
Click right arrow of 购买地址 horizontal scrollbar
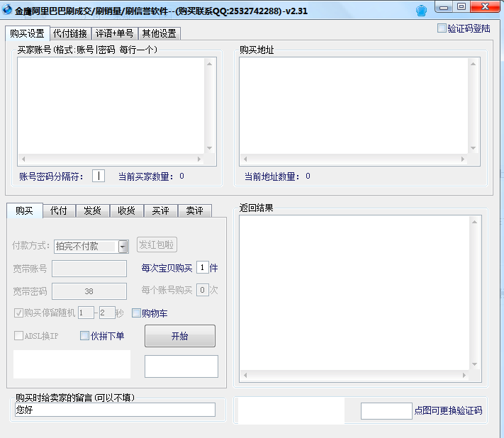(x=463, y=159)
